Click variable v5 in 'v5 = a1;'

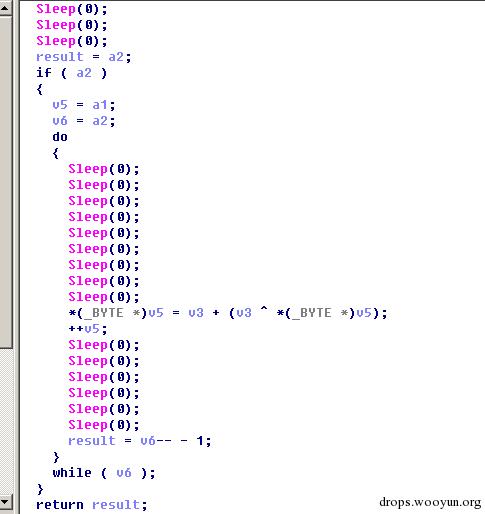click(x=60, y=105)
